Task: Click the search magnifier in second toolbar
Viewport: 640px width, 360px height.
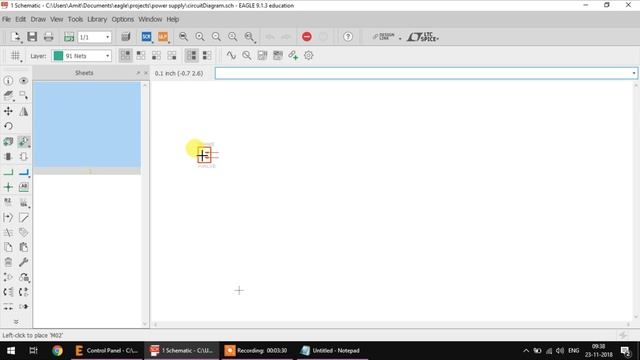Action: point(247,56)
